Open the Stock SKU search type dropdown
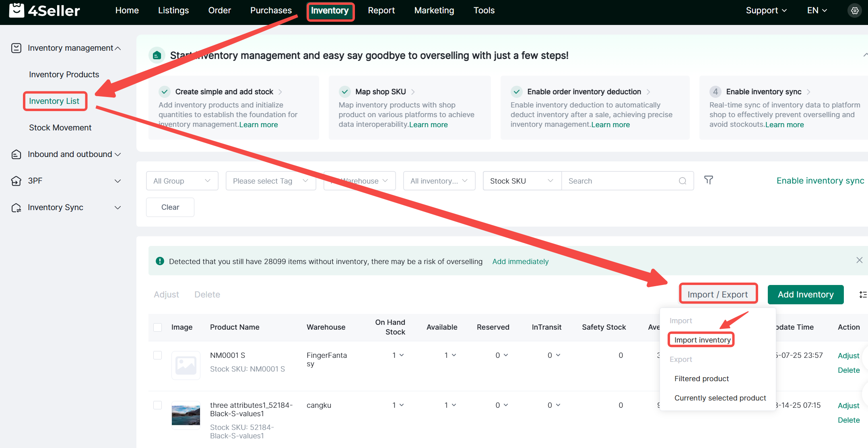This screenshot has width=868, height=448. 522,181
